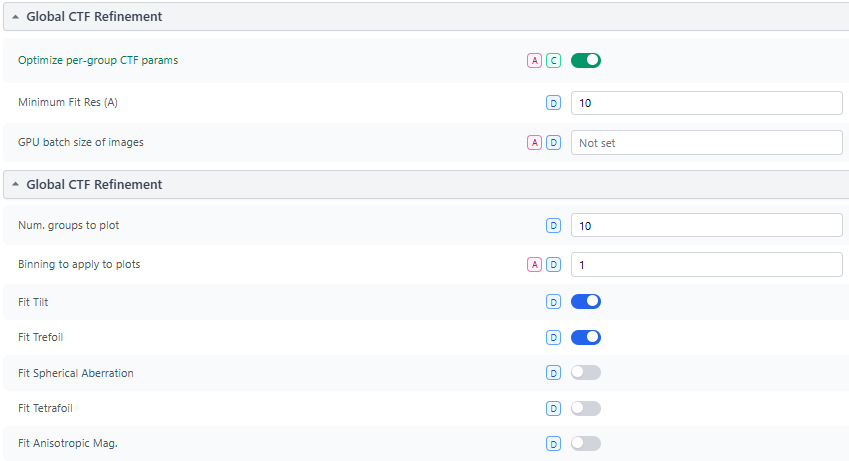Focus the GPU batch size 'Not set' field

click(x=706, y=143)
